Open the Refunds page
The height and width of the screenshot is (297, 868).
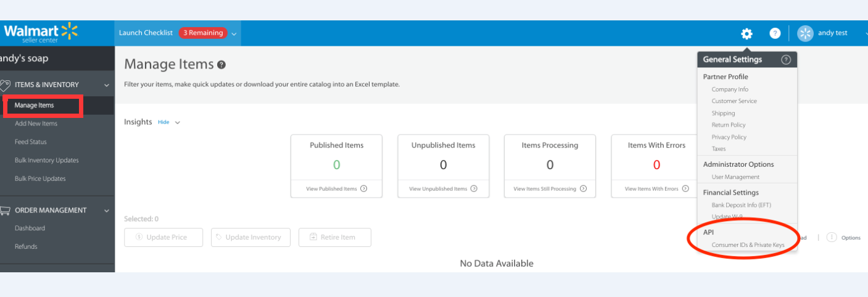(26, 247)
